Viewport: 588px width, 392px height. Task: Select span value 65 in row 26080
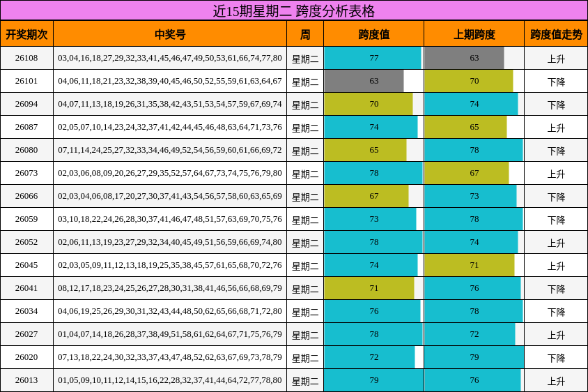[374, 150]
